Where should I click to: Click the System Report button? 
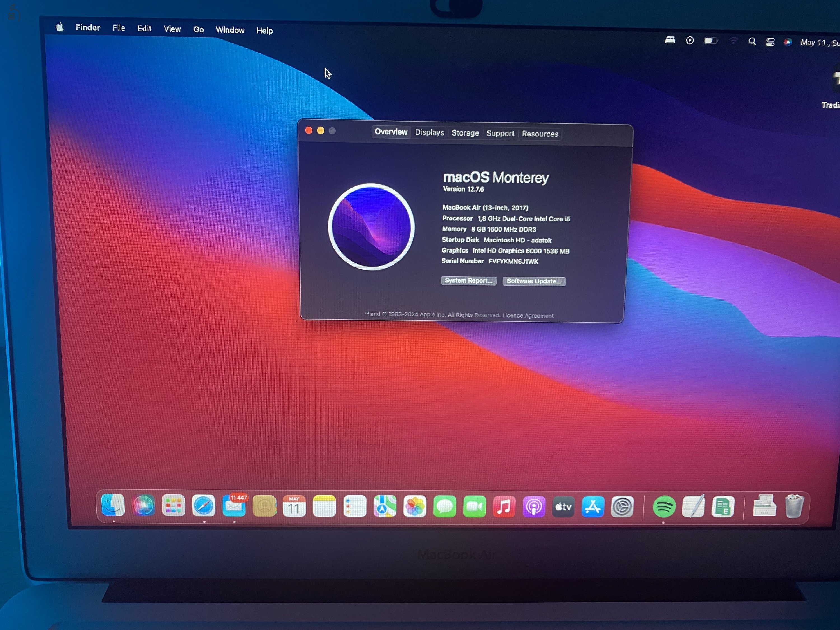tap(469, 281)
